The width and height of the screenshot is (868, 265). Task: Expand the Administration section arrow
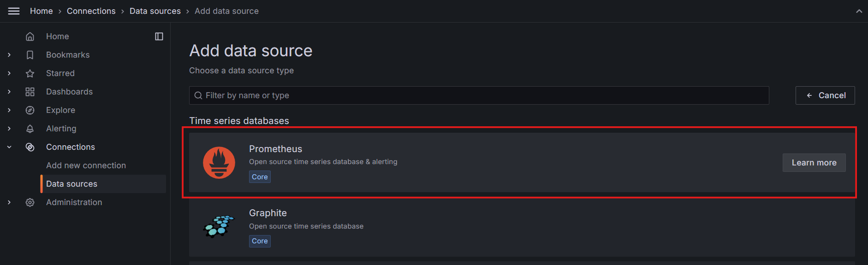point(9,202)
